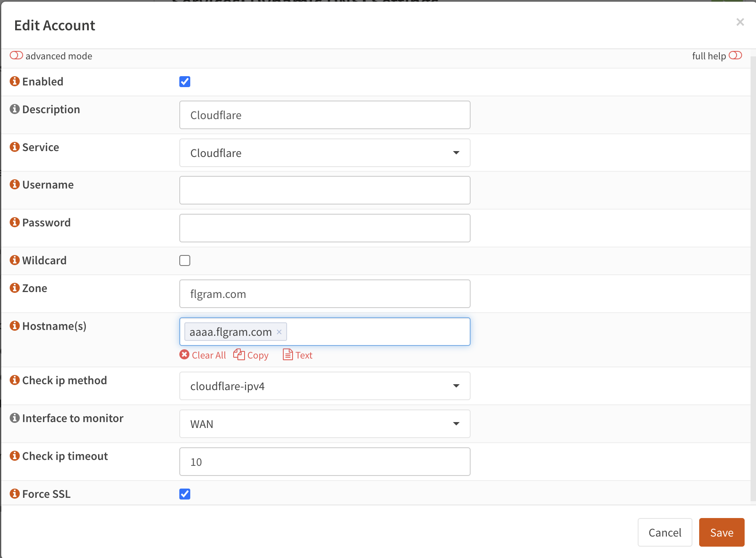Click the 'full help' label

709,56
